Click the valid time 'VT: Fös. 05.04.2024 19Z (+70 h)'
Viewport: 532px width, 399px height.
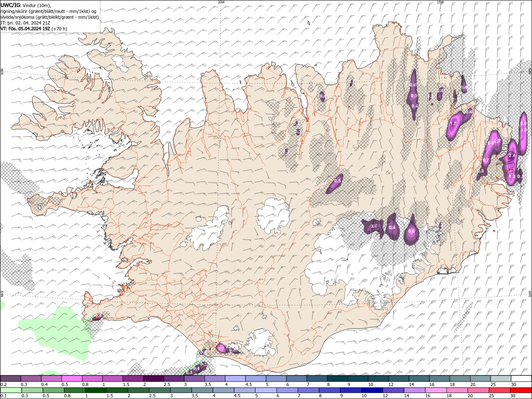(34, 29)
